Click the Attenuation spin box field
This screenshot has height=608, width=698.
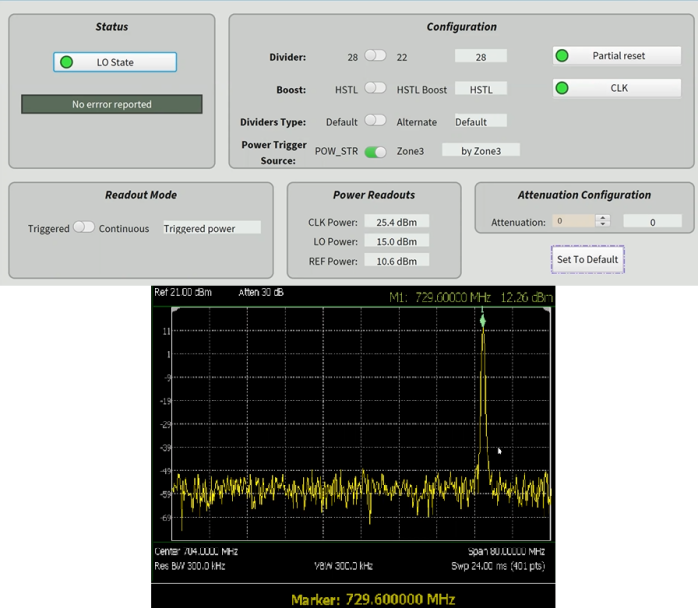tap(572, 222)
